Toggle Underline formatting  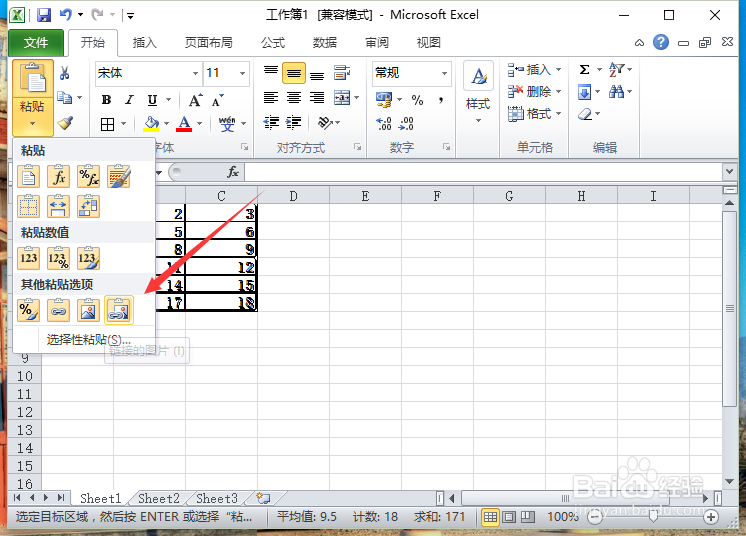click(x=152, y=100)
